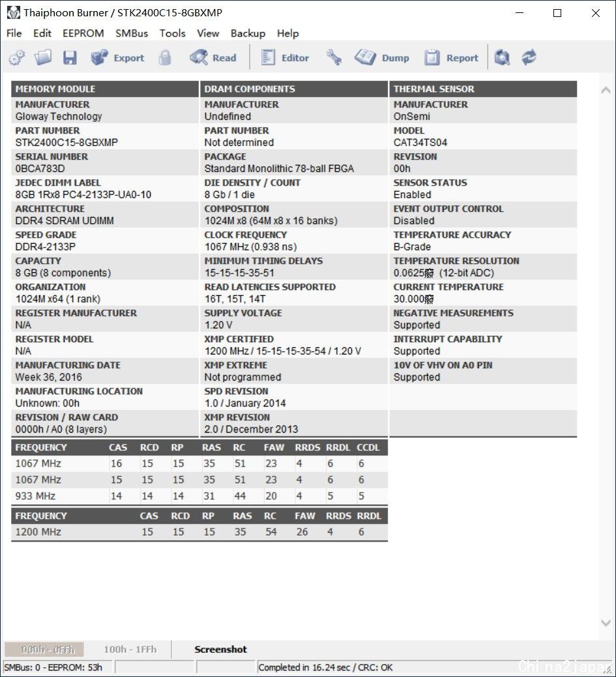This screenshot has height=677, width=616.
Task: Switch to the 000h - 0FFh tab
Action: pyautogui.click(x=44, y=650)
